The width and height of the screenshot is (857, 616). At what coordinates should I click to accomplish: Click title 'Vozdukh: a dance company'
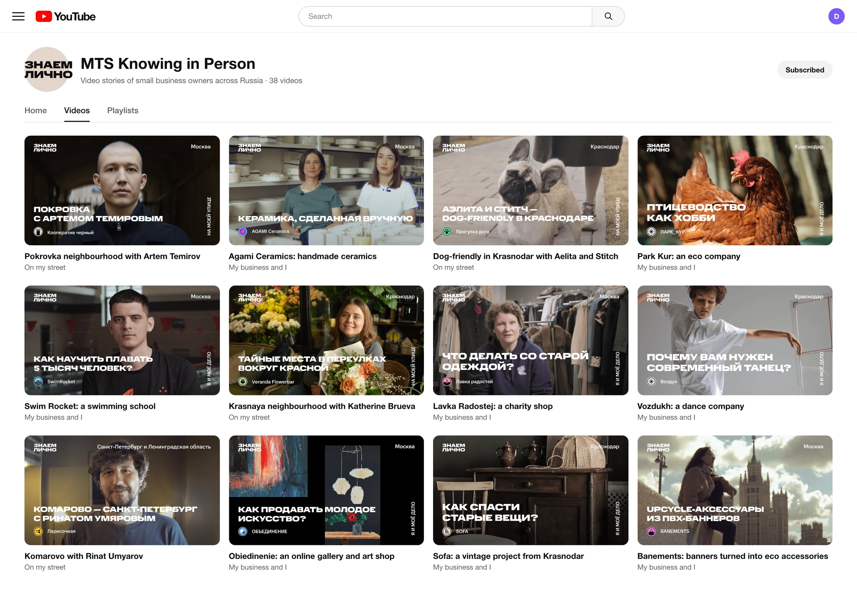690,406
